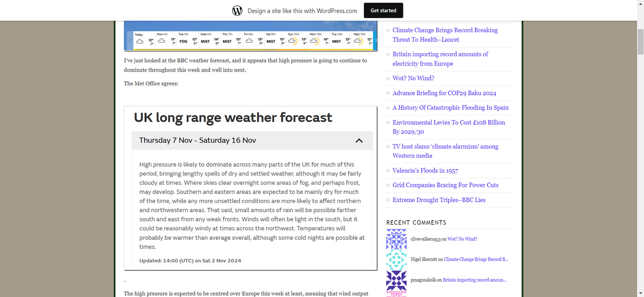Select Sun 10th sunny intervals icon
The width and height of the screenshot is (644, 297).
click(x=293, y=41)
